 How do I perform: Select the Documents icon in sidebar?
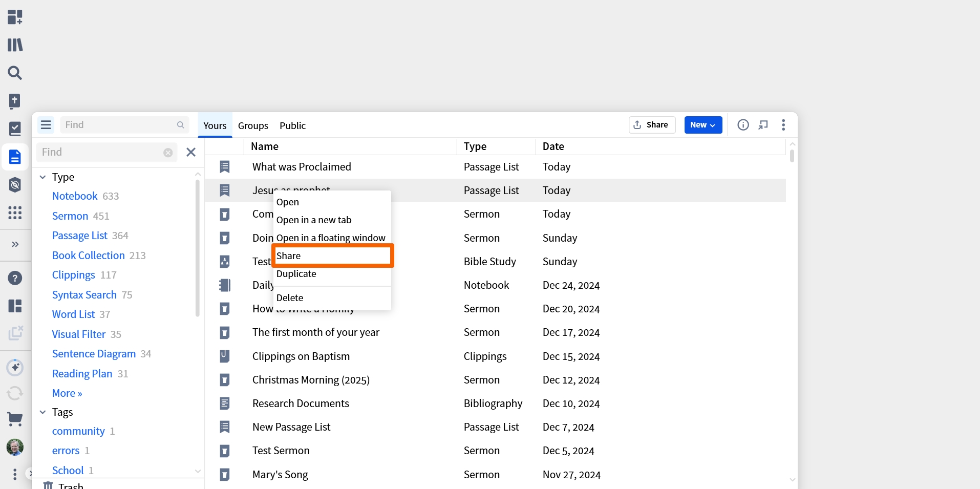[x=15, y=157]
